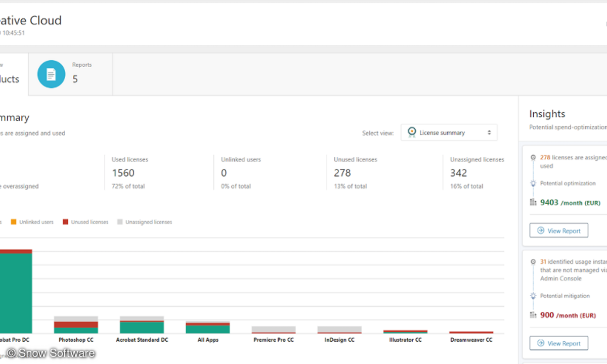Click the lightbulb icon beside Potential mitigation
607x364 pixels.
(533, 296)
